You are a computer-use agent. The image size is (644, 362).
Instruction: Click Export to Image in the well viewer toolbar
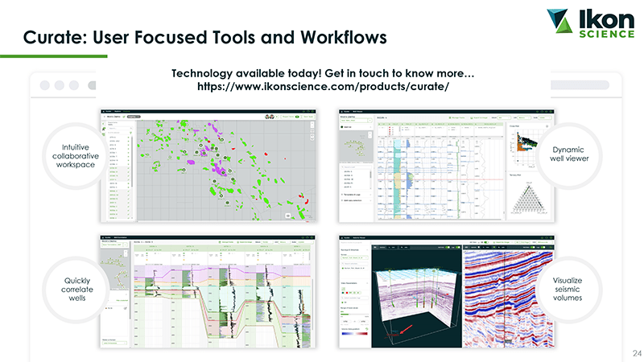(479, 117)
